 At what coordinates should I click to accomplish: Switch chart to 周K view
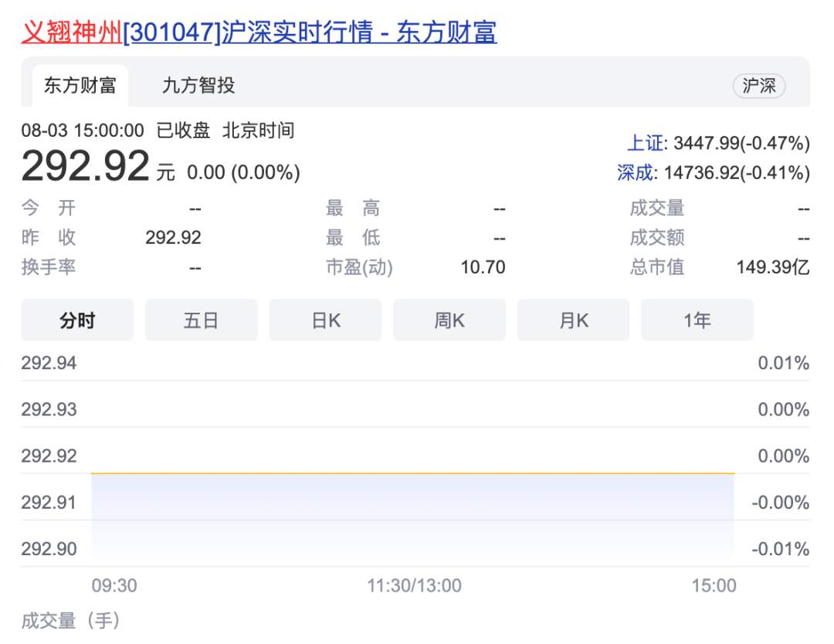(x=449, y=320)
